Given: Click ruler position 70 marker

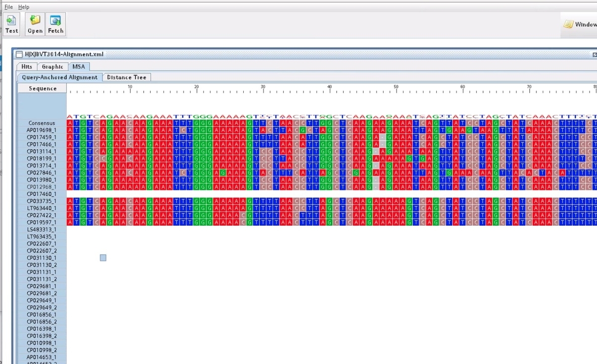Looking at the screenshot, I should point(529,87).
